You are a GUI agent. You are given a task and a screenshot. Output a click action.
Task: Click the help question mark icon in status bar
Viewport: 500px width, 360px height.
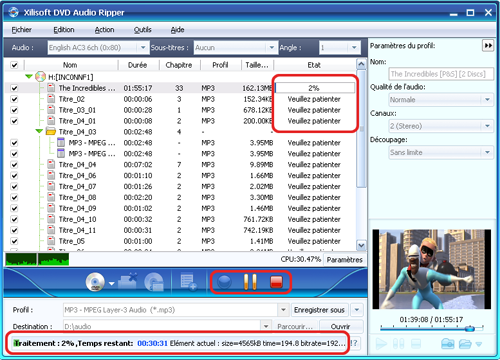pos(354,343)
